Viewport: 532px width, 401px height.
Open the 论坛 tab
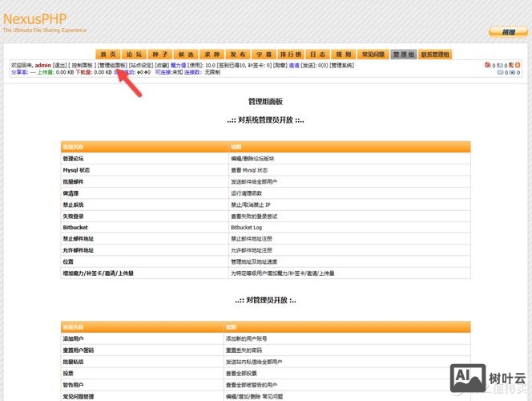134,55
